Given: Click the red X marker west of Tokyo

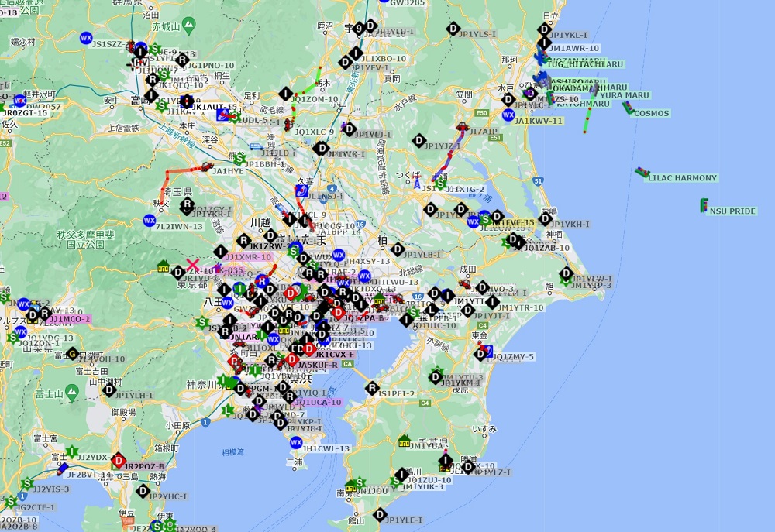Looking at the screenshot, I should coord(193,265).
